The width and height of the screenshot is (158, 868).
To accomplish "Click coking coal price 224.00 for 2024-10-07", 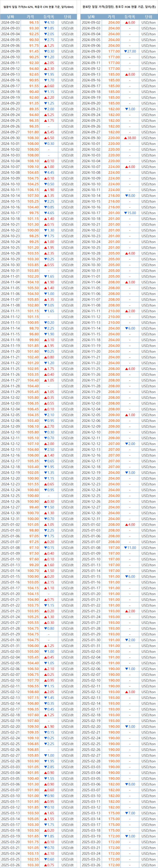I will coord(114,167).
